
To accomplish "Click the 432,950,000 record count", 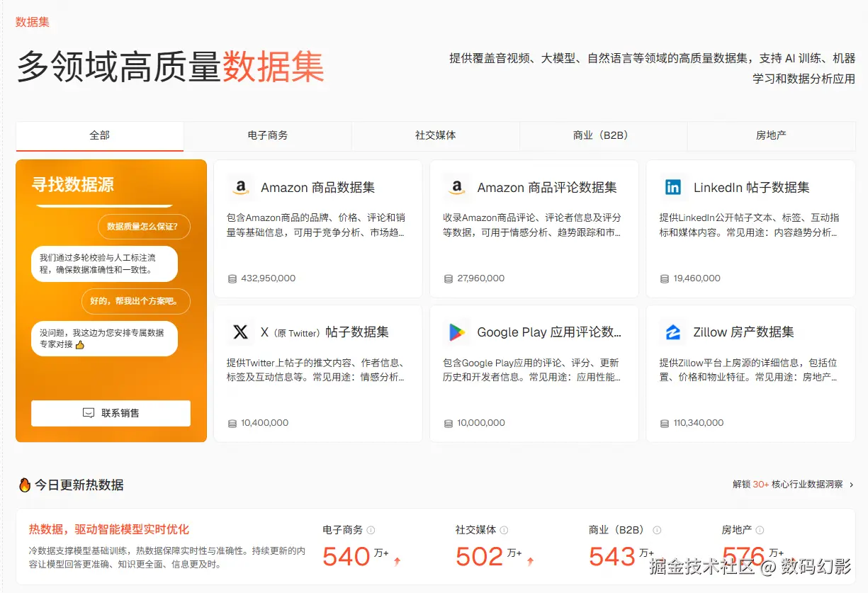I will pyautogui.click(x=269, y=278).
